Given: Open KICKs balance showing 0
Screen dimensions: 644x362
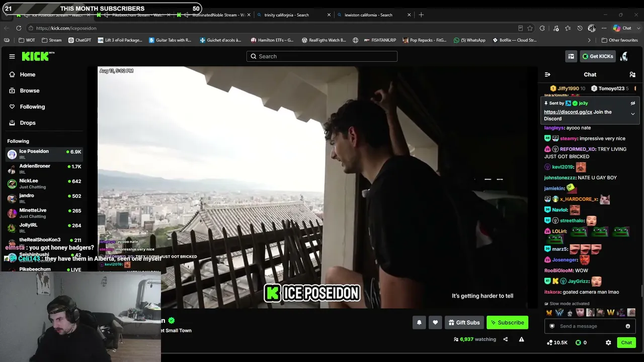Looking at the screenshot, I should (581, 343).
